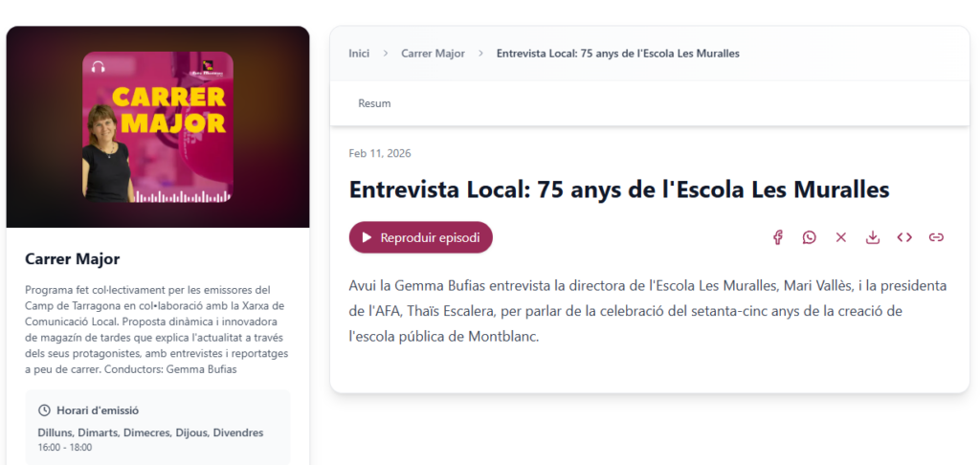Share the episode via WhatsApp

pyautogui.click(x=810, y=237)
